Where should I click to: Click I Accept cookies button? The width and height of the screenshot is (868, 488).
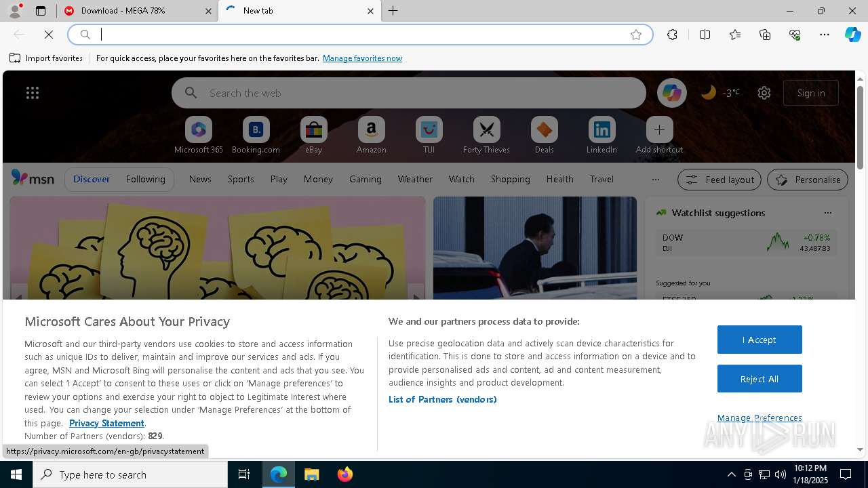click(759, 340)
